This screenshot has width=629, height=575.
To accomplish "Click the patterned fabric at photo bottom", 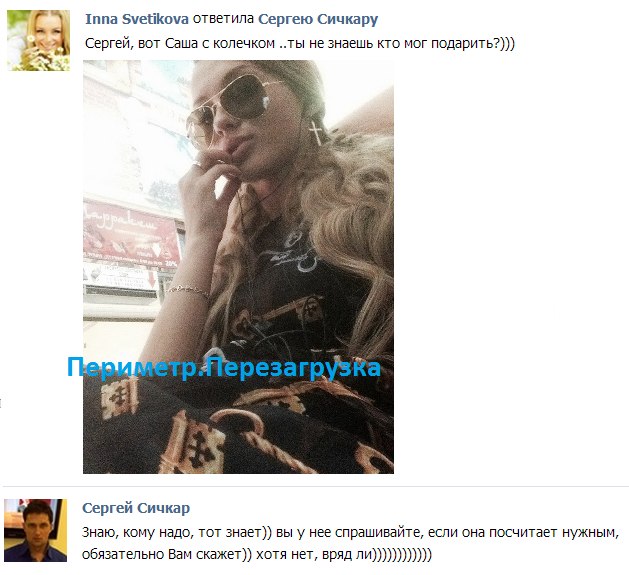I will coord(238,425).
